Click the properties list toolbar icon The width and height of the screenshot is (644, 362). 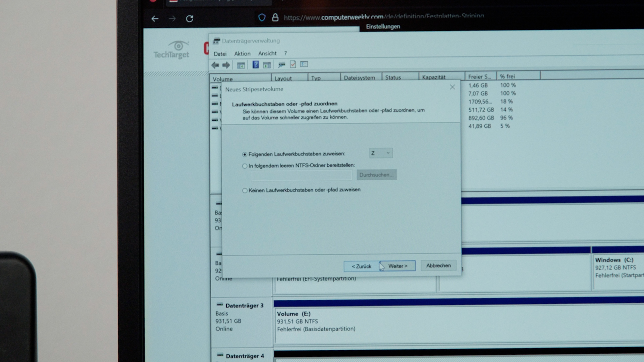pyautogui.click(x=304, y=64)
